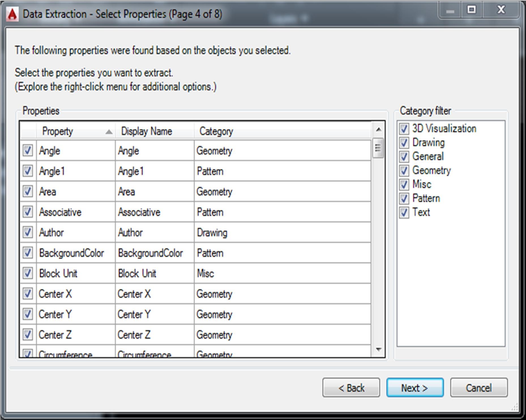The image size is (526, 420).
Task: Uncheck the Text category filter
Action: click(404, 212)
